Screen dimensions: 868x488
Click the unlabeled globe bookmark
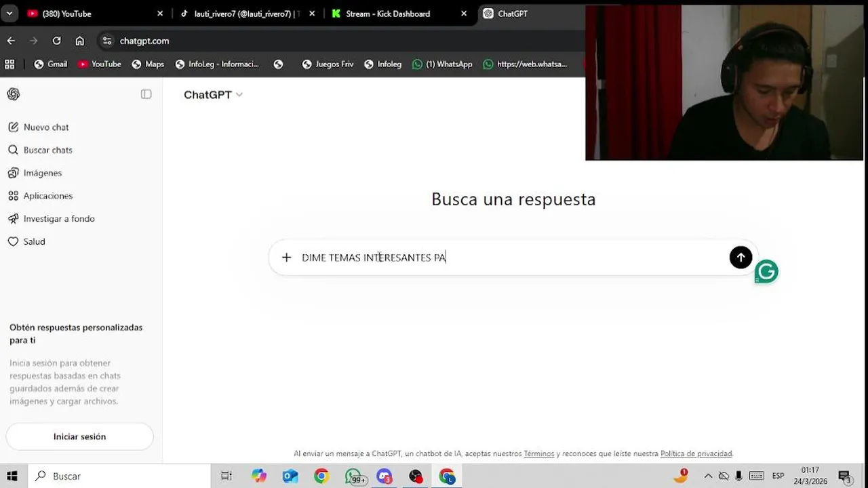click(x=278, y=64)
